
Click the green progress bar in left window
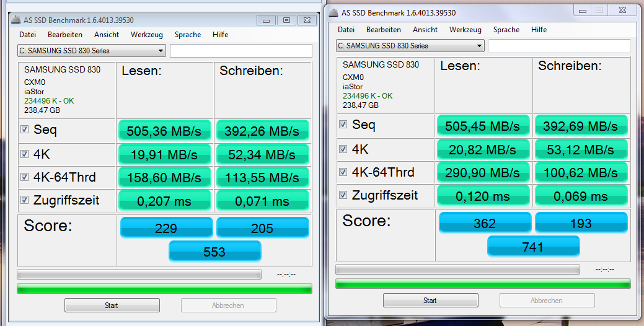(164, 289)
